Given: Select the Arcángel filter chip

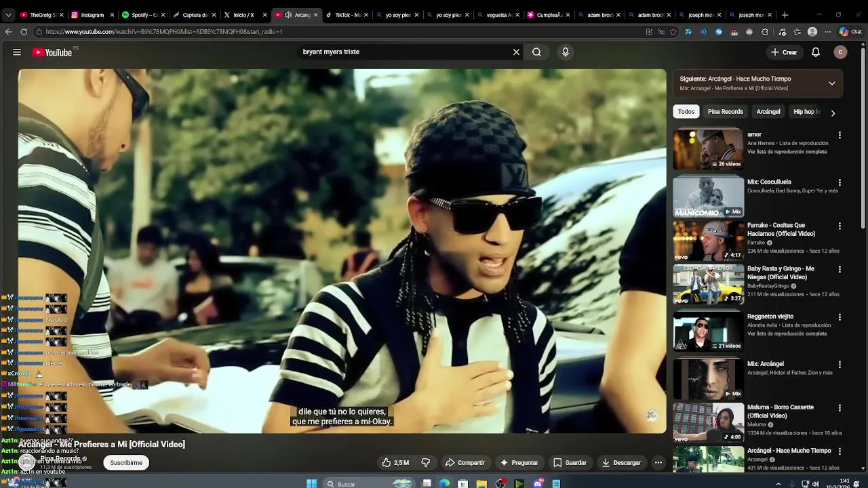Looking at the screenshot, I should (768, 112).
